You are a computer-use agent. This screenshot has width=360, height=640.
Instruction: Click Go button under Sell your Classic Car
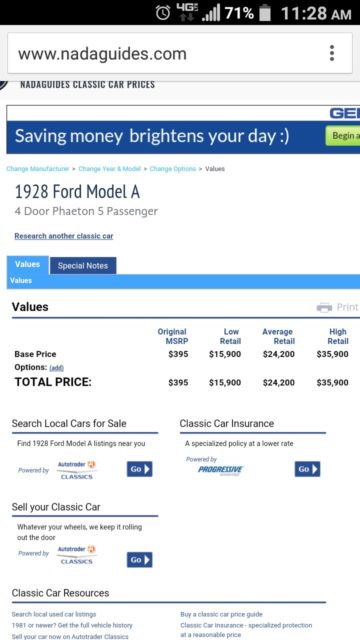tap(140, 560)
